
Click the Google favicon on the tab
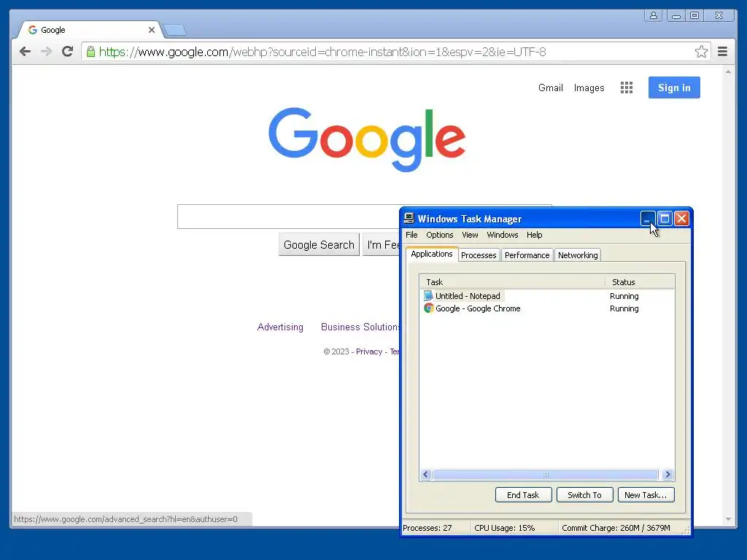point(32,30)
